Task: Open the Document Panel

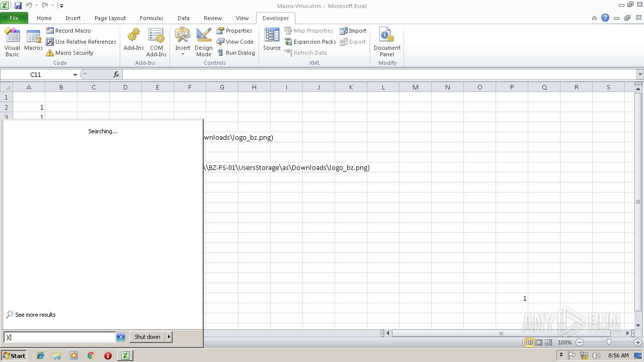Action: pos(387,42)
